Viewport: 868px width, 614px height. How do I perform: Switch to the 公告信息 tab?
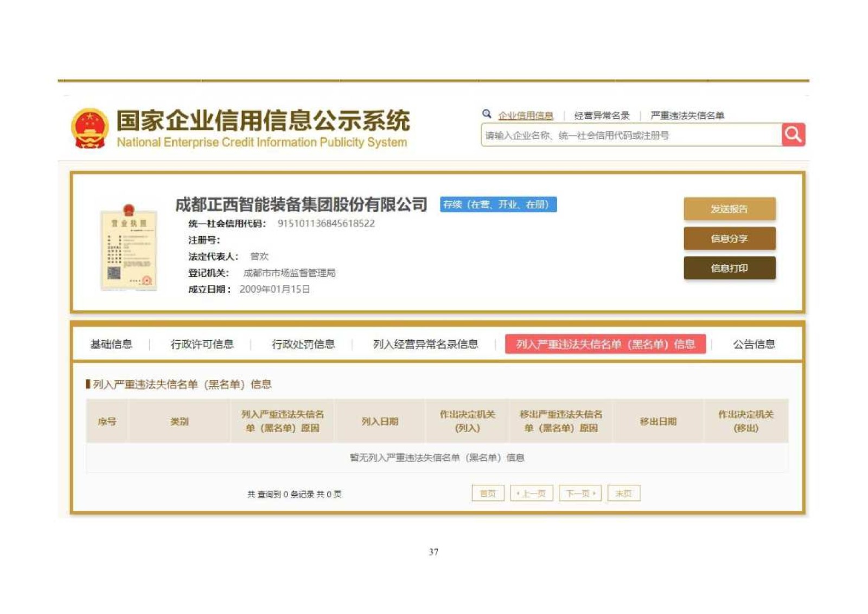(x=754, y=344)
